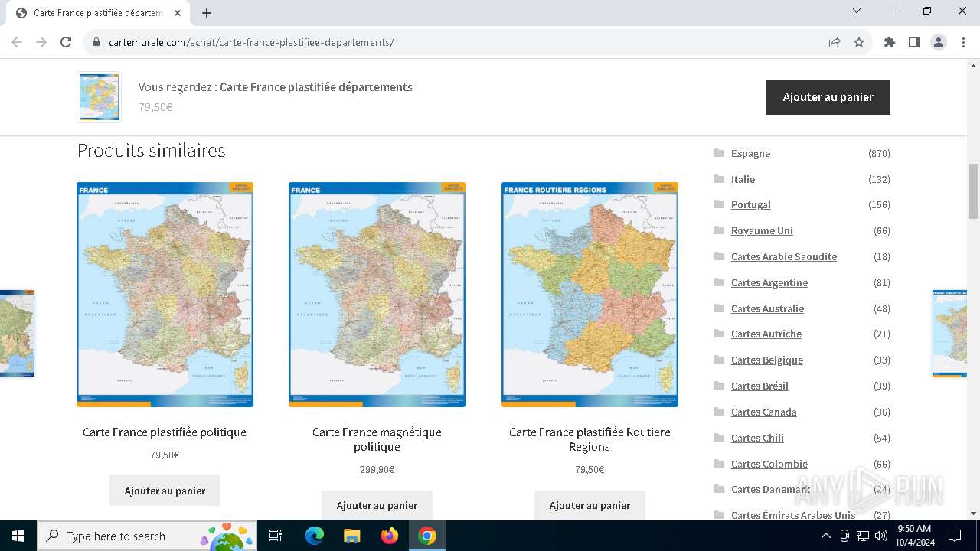Open the Italie category
Image resolution: width=980 pixels, height=551 pixels.
[743, 179]
